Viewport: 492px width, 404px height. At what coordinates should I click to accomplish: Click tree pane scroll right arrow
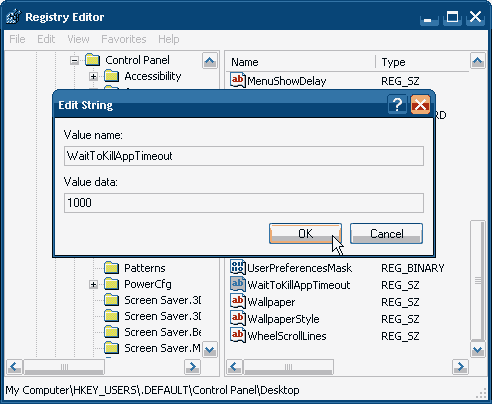pos(192,367)
